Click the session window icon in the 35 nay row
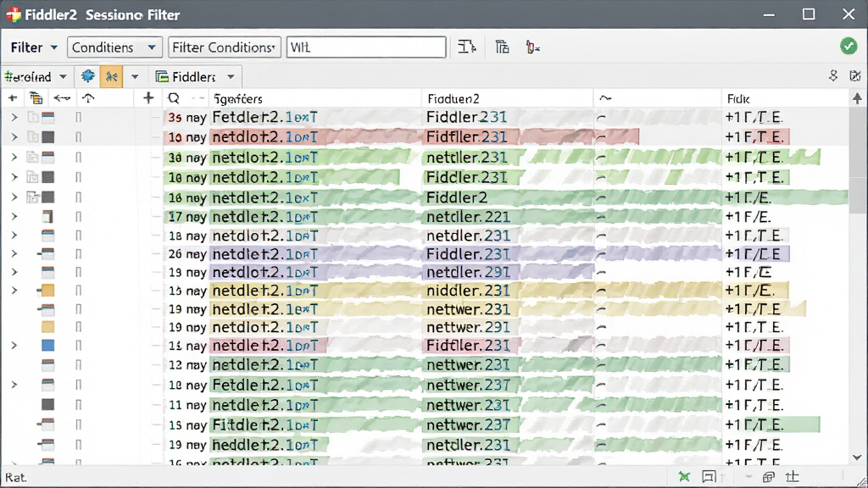 click(48, 117)
